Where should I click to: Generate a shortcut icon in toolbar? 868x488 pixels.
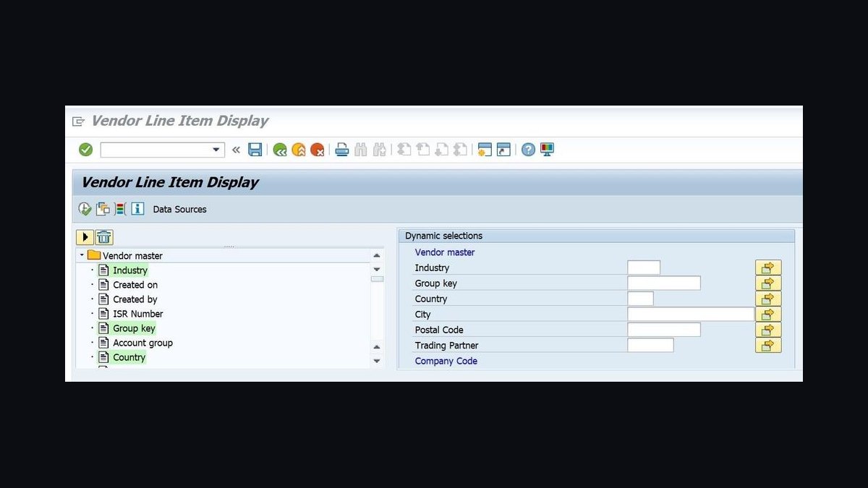pos(504,150)
